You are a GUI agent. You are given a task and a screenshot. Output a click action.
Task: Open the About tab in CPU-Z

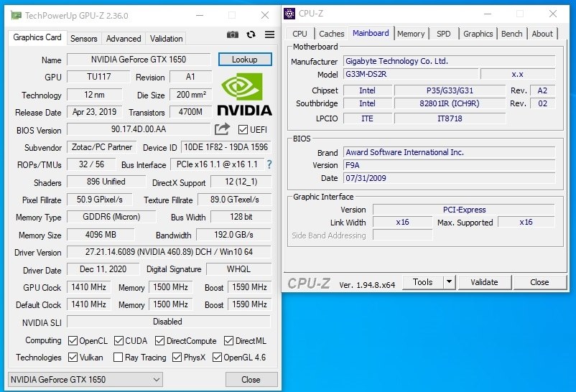[542, 34]
